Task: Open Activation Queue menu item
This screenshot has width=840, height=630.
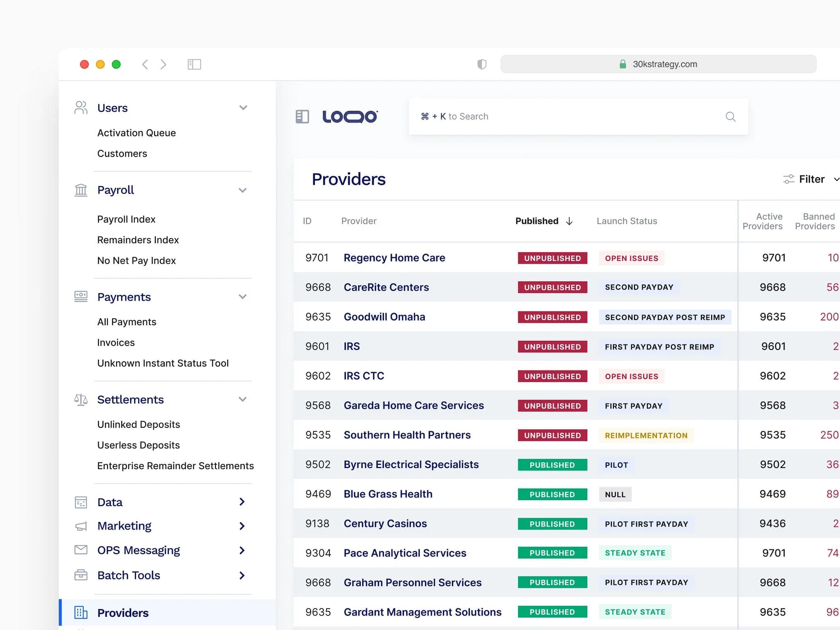Action: pyautogui.click(x=136, y=133)
